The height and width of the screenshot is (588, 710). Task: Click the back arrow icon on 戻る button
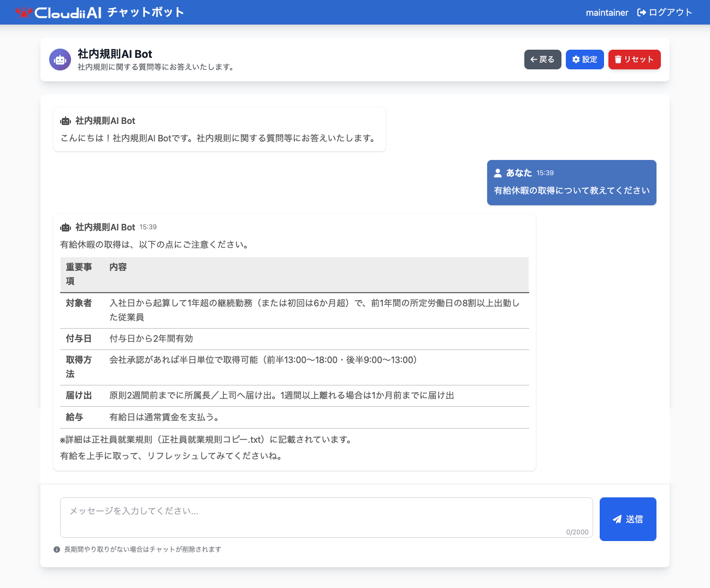[x=534, y=59]
